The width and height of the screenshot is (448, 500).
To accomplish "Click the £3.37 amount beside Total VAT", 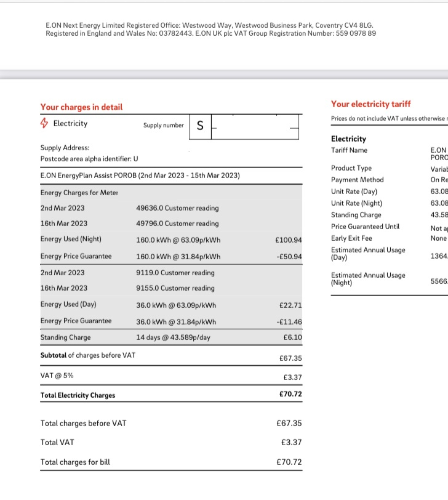I will (291, 443).
